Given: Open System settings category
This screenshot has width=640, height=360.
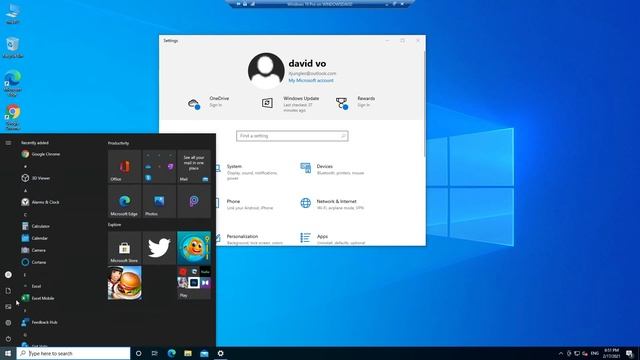Looking at the screenshot, I should click(x=247, y=172).
